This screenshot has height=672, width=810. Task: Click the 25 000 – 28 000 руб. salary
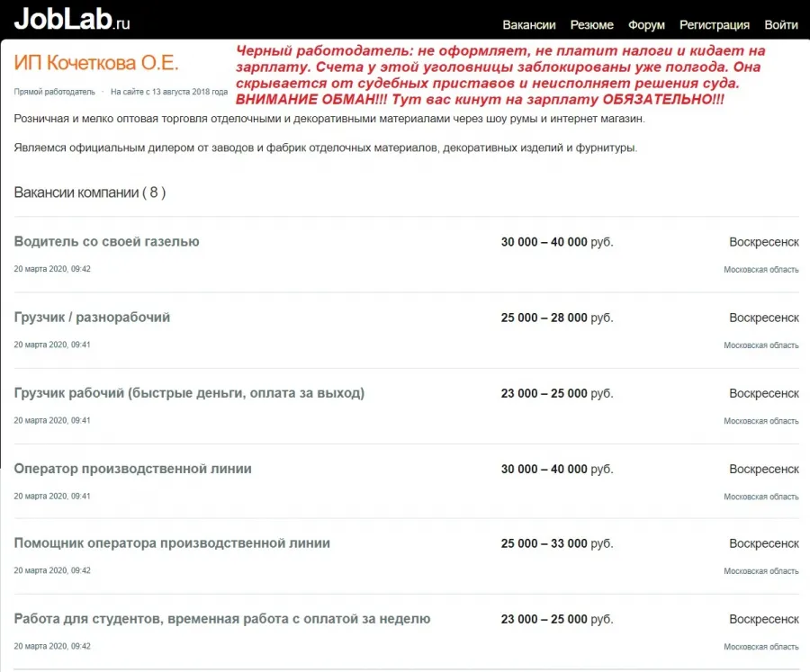point(557,318)
